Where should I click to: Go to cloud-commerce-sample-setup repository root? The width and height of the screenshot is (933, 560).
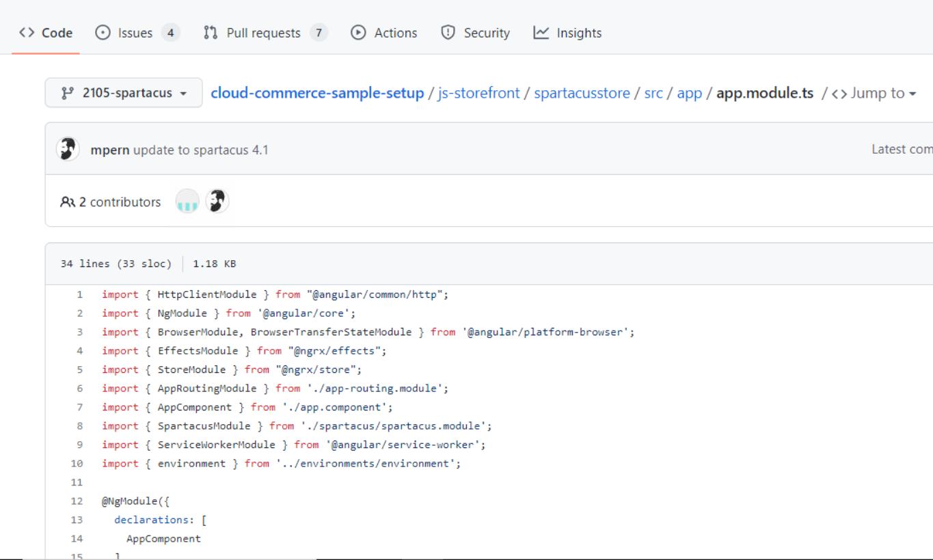point(317,93)
